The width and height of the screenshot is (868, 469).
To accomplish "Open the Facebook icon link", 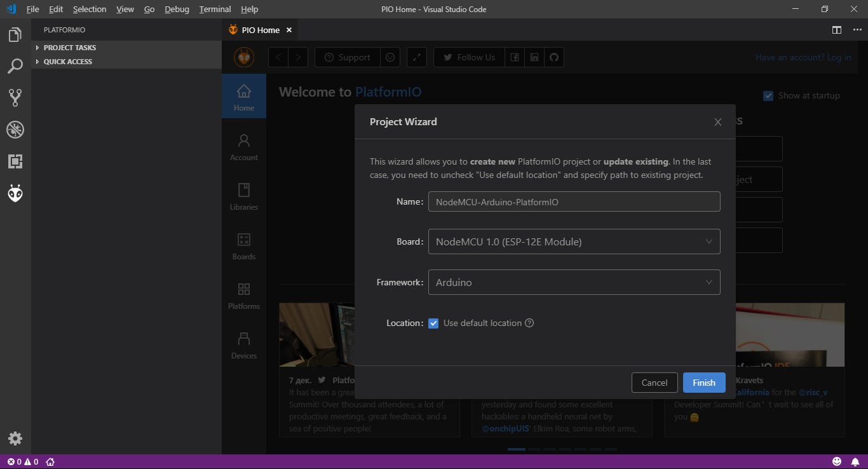I will tap(515, 57).
